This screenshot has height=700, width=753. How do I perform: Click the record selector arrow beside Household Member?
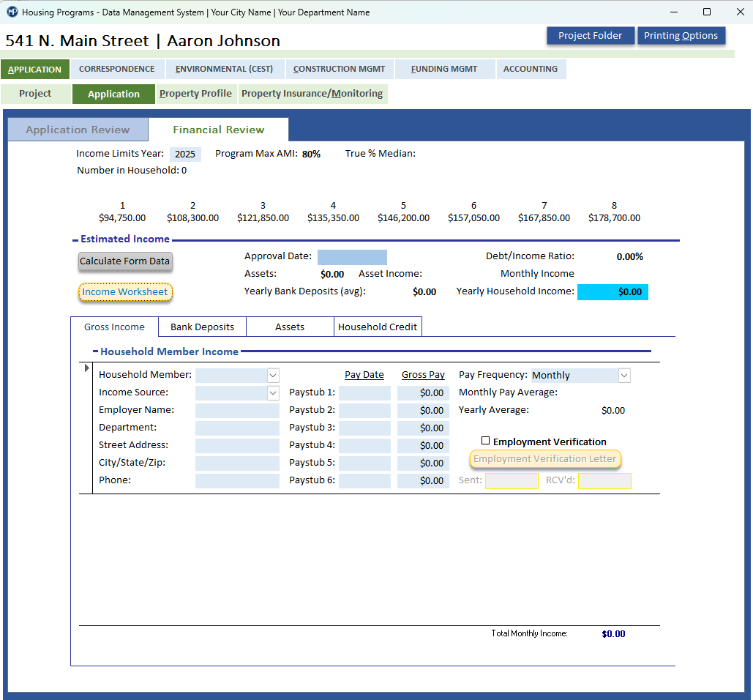tap(86, 368)
